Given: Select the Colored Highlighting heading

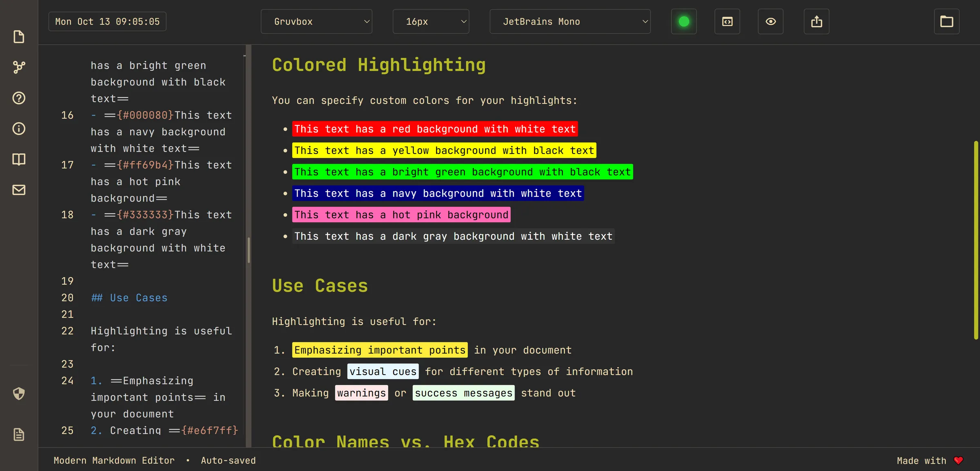Looking at the screenshot, I should 379,65.
